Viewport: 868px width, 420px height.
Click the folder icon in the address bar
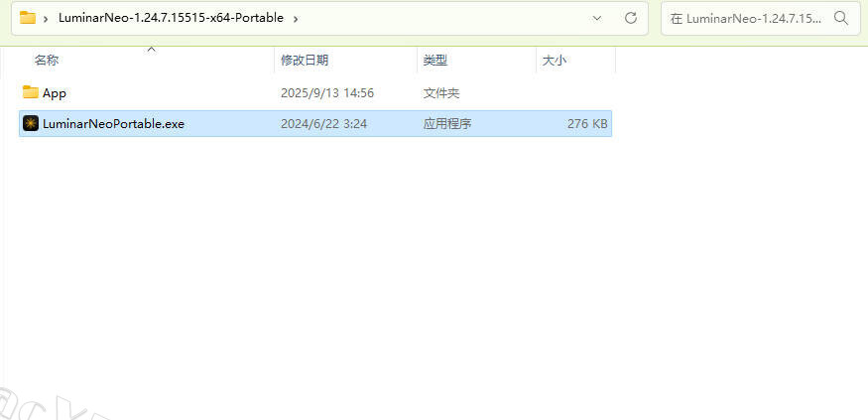tap(28, 18)
